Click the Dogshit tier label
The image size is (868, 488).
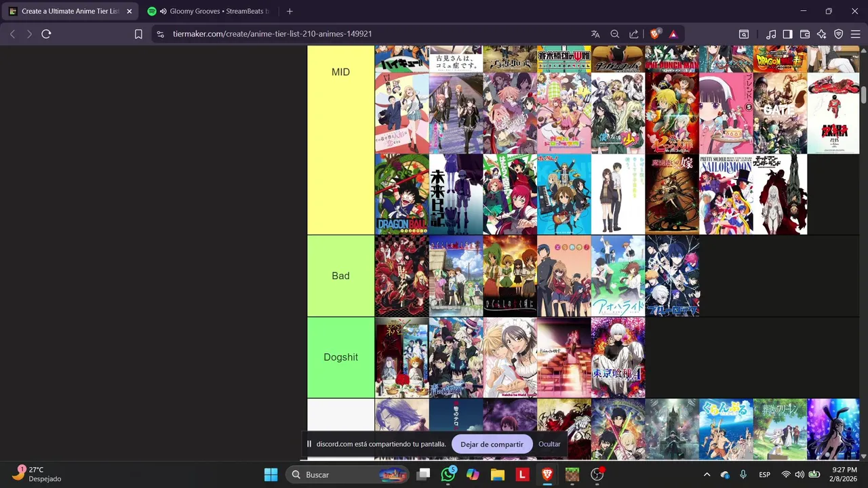340,357
